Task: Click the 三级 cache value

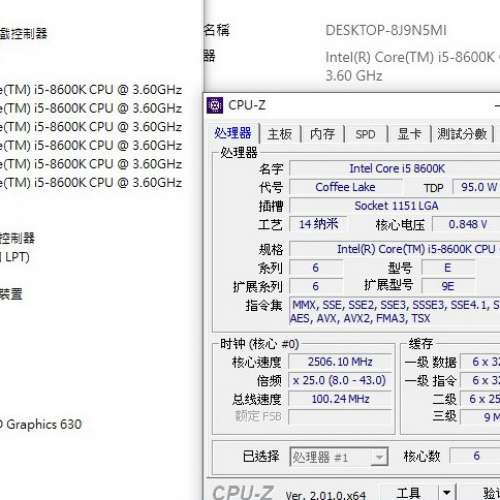Action: (480, 417)
